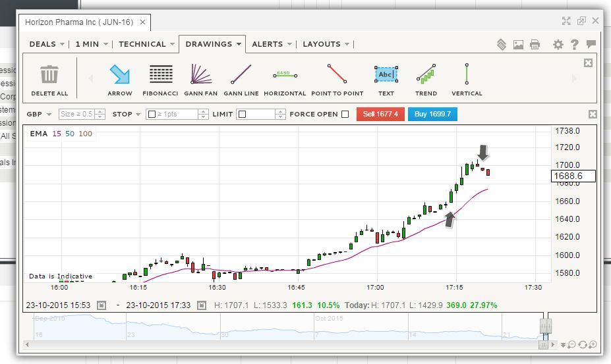Delete all drawings with trash icon
611x364 pixels.
pyautogui.click(x=49, y=80)
